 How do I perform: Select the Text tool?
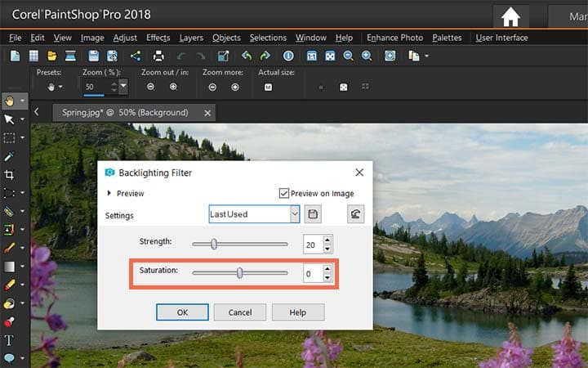coord(9,340)
